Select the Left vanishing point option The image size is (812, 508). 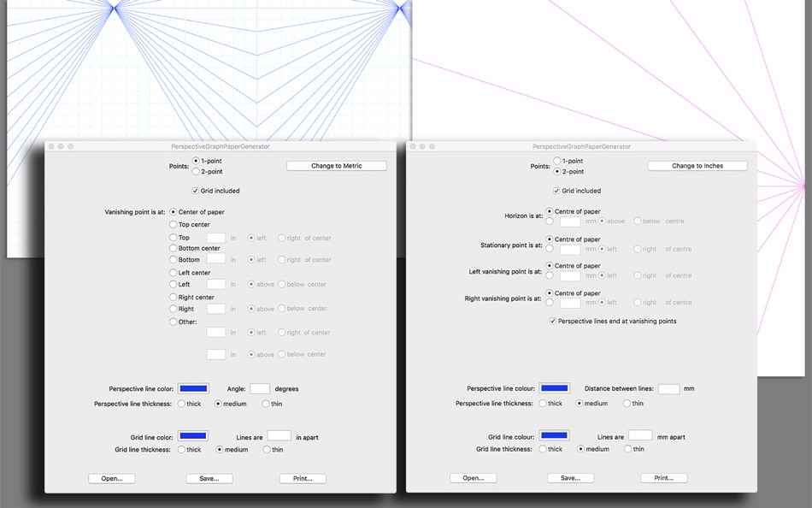pyautogui.click(x=173, y=284)
